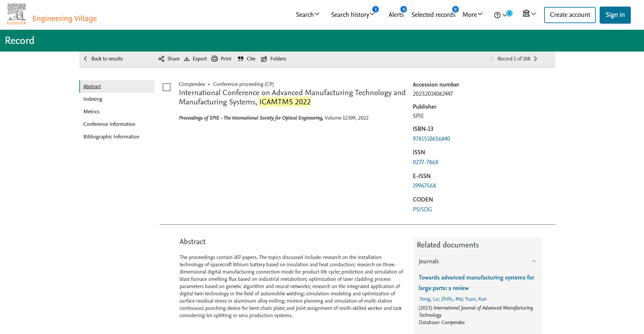Click the Selected records badge counter
The image size is (644, 334).
456,9
